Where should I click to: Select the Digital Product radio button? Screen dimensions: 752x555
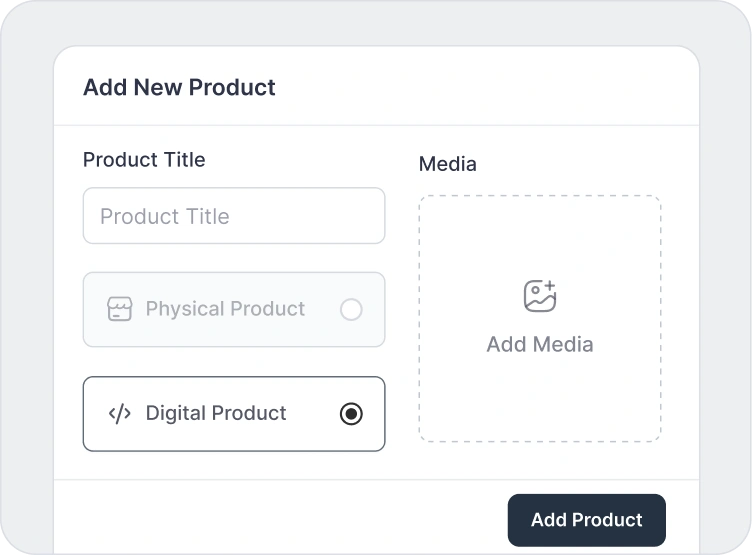click(x=351, y=414)
